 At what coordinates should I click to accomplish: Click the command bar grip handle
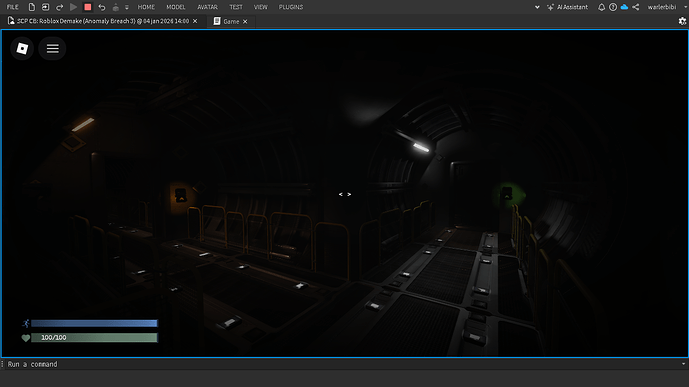click(2, 364)
